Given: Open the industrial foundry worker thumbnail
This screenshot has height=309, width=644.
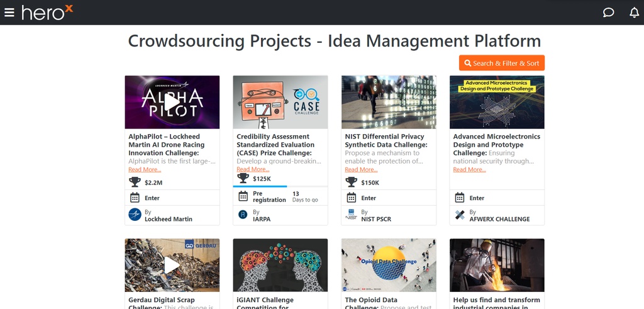Looking at the screenshot, I should click(497, 265).
